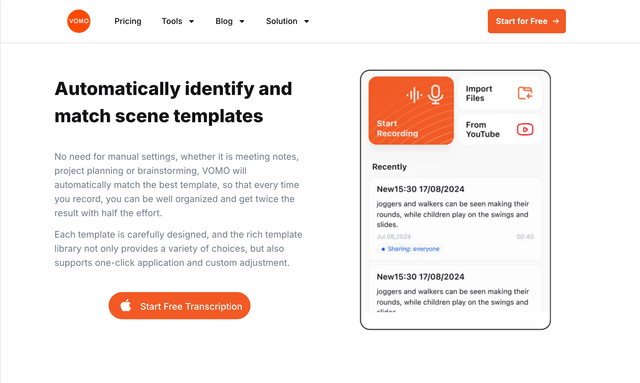Select the From YouTube card
Viewport: 640px width, 383px height.
click(x=500, y=129)
